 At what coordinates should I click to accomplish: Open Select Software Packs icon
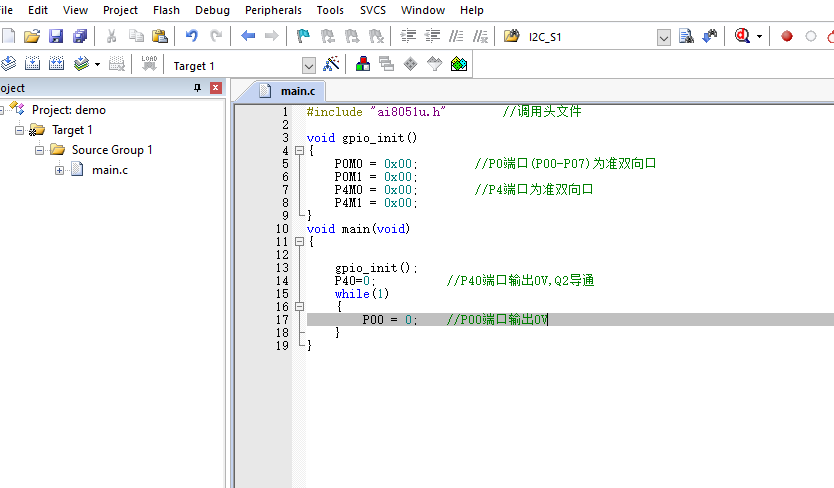(x=435, y=64)
